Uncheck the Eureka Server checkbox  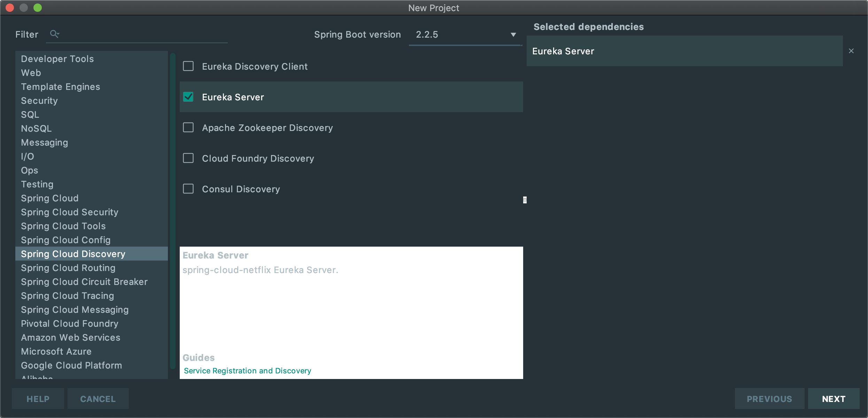tap(188, 97)
